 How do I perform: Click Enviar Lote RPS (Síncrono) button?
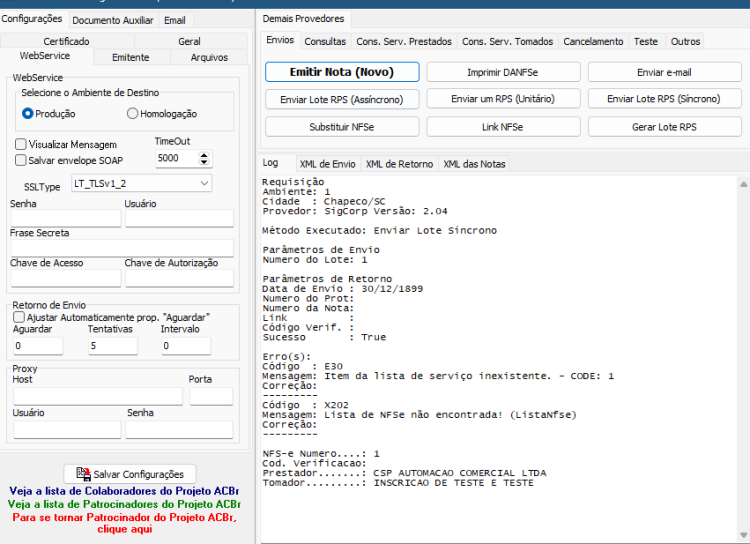(664, 99)
